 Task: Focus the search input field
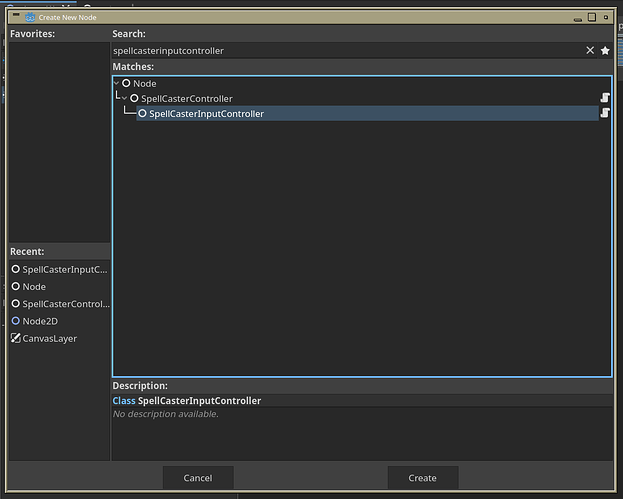coord(348,51)
